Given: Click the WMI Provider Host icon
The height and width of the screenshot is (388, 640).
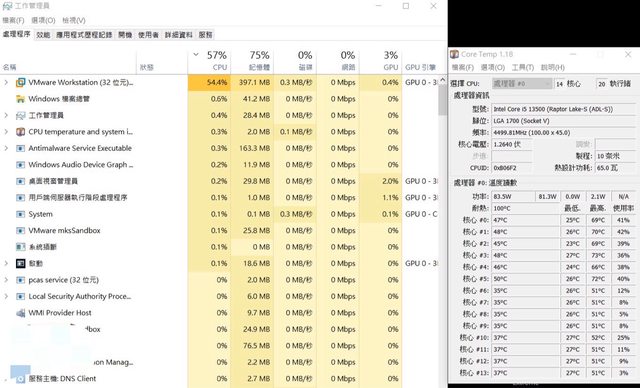Looking at the screenshot, I should coord(20,313).
